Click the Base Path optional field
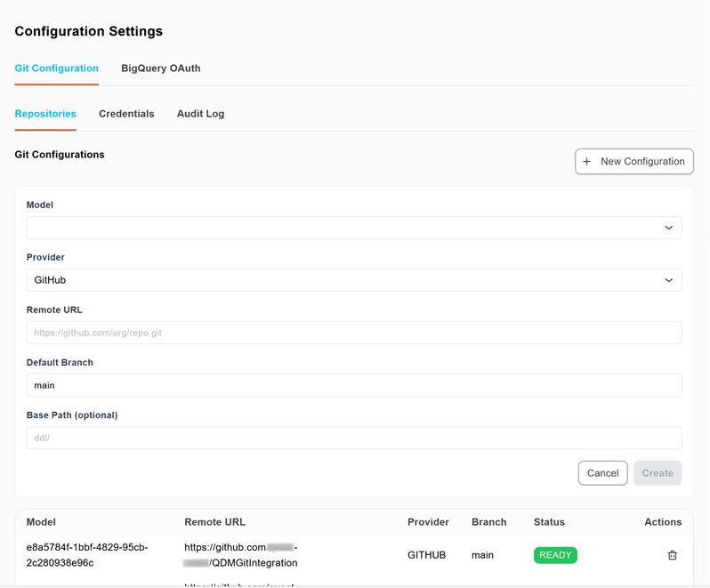The height and width of the screenshot is (588, 710). tap(354, 439)
